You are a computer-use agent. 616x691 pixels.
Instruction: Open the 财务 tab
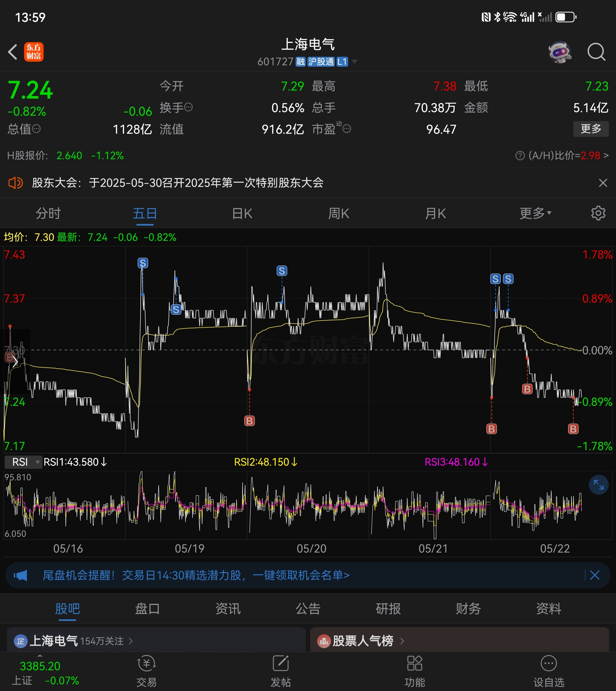tap(468, 609)
